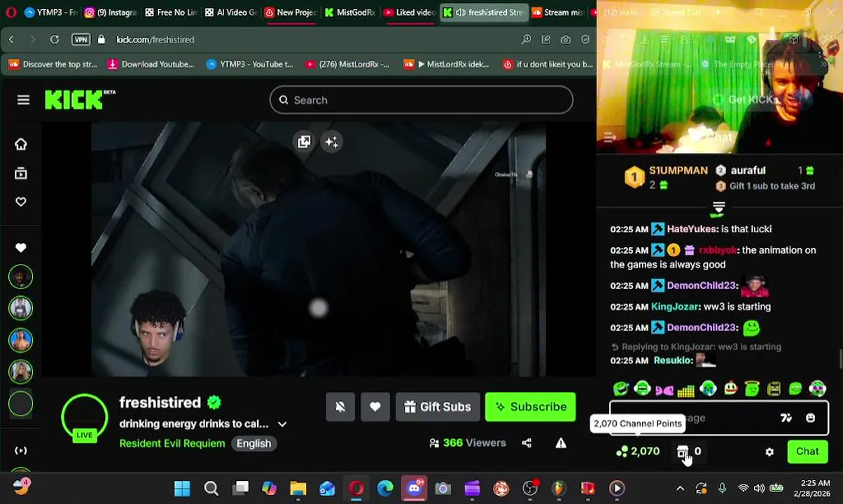The image size is (843, 504).
Task: Open clock showing 2:25 AM
Action: tap(814, 488)
